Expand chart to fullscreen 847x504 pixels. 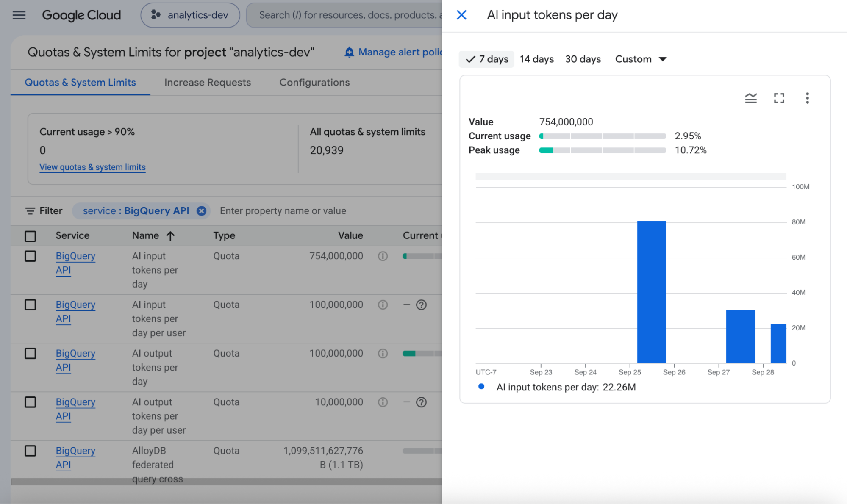[x=779, y=98]
